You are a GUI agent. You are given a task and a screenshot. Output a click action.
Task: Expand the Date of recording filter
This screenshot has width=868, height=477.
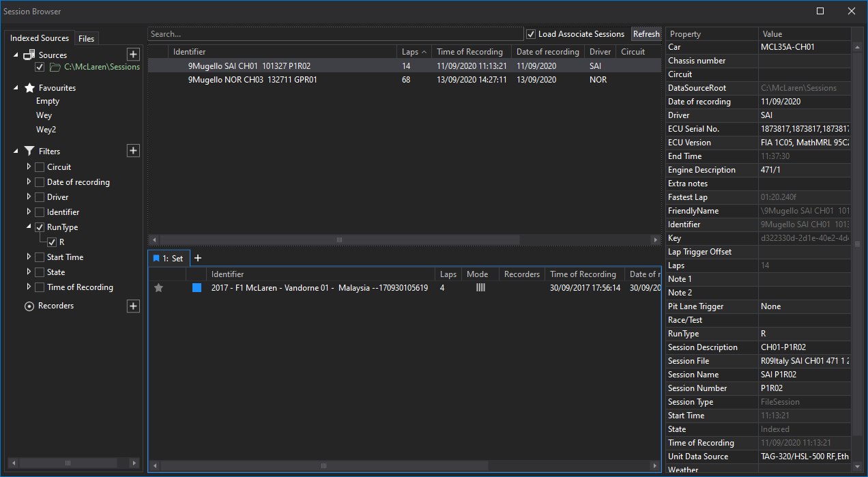pyautogui.click(x=29, y=182)
